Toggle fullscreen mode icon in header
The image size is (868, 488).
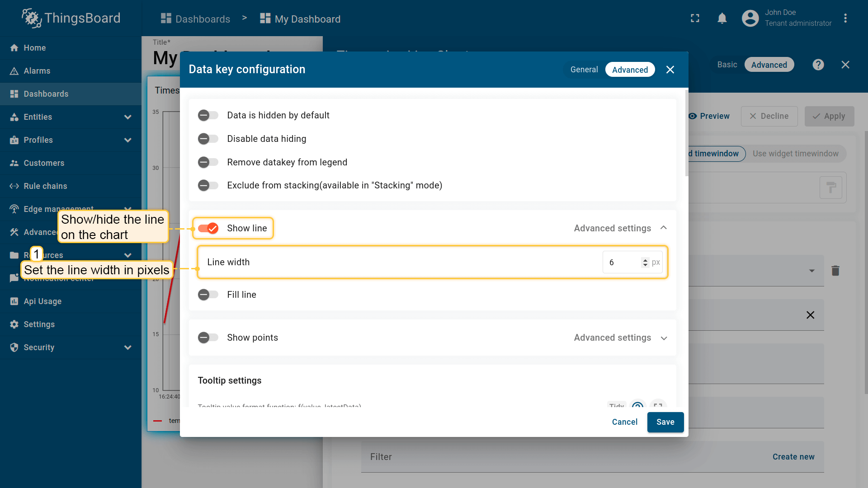click(695, 19)
